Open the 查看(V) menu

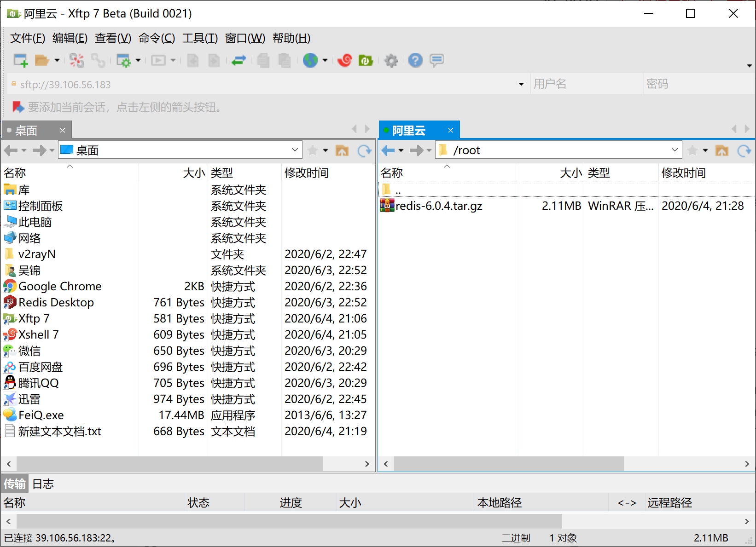click(x=113, y=38)
